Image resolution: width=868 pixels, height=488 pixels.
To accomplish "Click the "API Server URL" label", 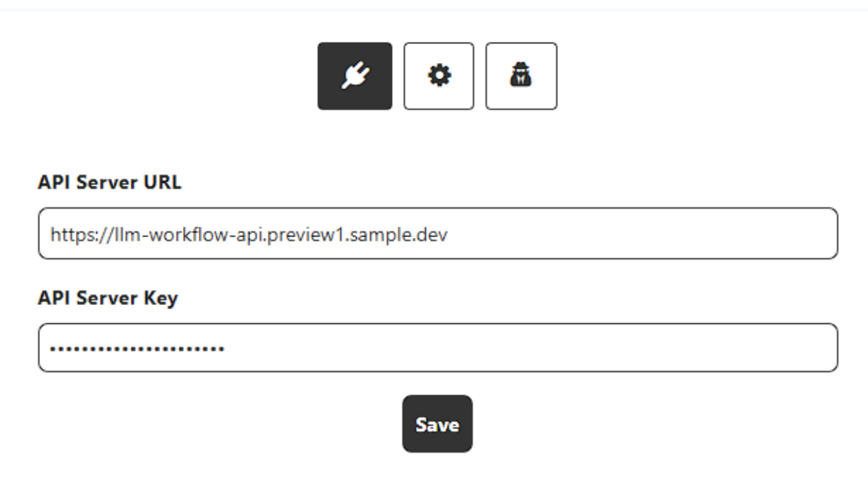I will coord(110,182).
